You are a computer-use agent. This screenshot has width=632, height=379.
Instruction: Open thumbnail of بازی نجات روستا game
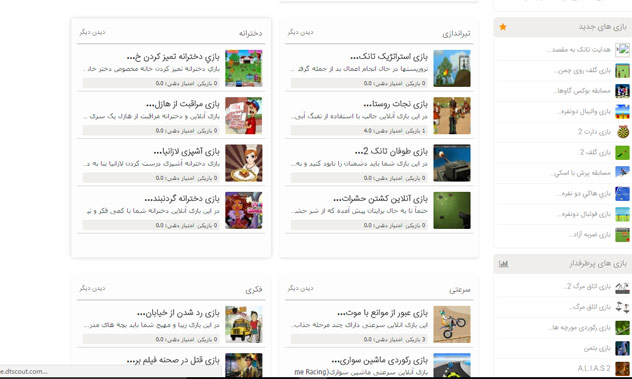click(452, 116)
